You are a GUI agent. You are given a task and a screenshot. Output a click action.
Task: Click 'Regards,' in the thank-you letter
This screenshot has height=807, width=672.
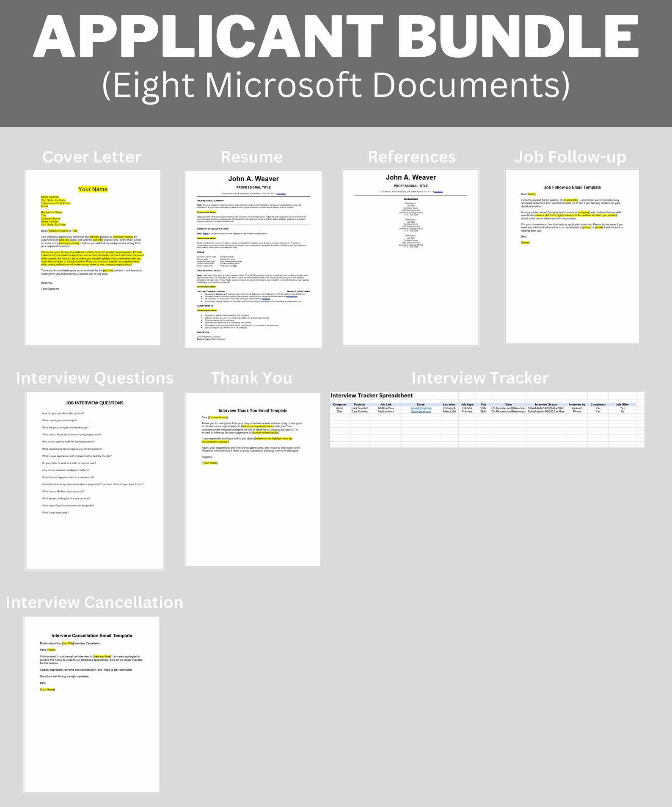[x=207, y=457]
